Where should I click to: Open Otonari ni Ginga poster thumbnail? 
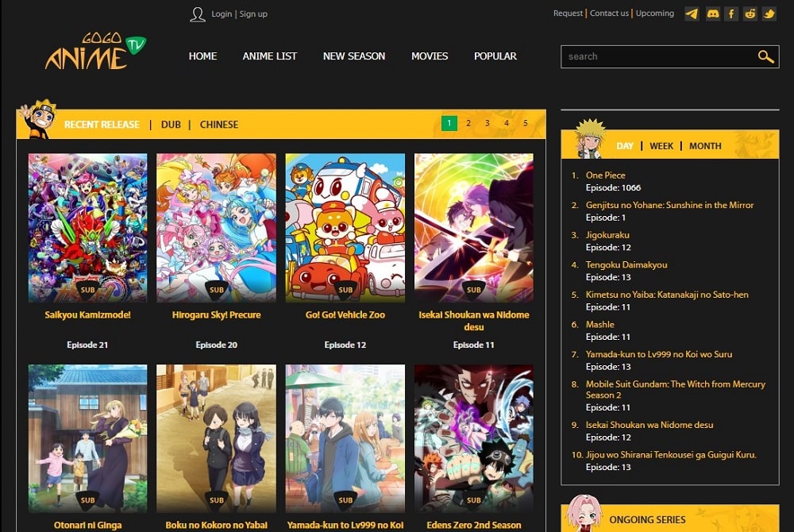(x=87, y=438)
